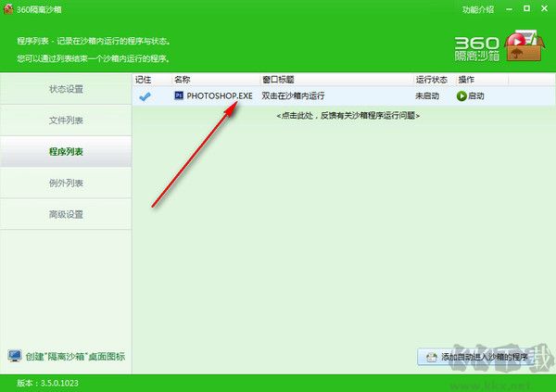Screen dimensions: 556x392
Task: Select the 程序列表 sidebar tab
Action: point(66,151)
